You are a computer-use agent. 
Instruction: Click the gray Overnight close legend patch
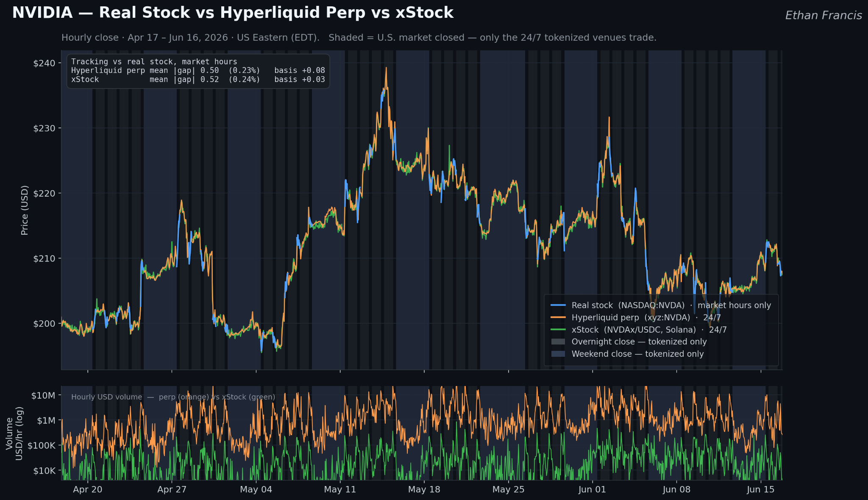click(558, 342)
